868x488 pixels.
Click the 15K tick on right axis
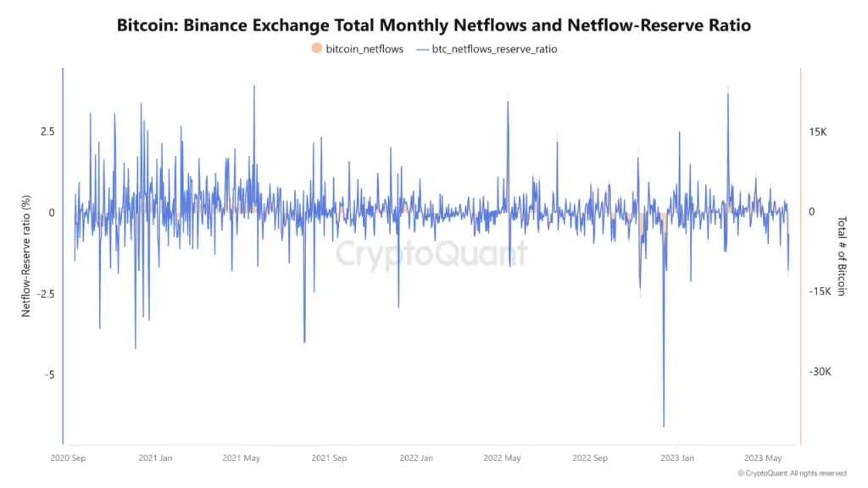tap(816, 132)
